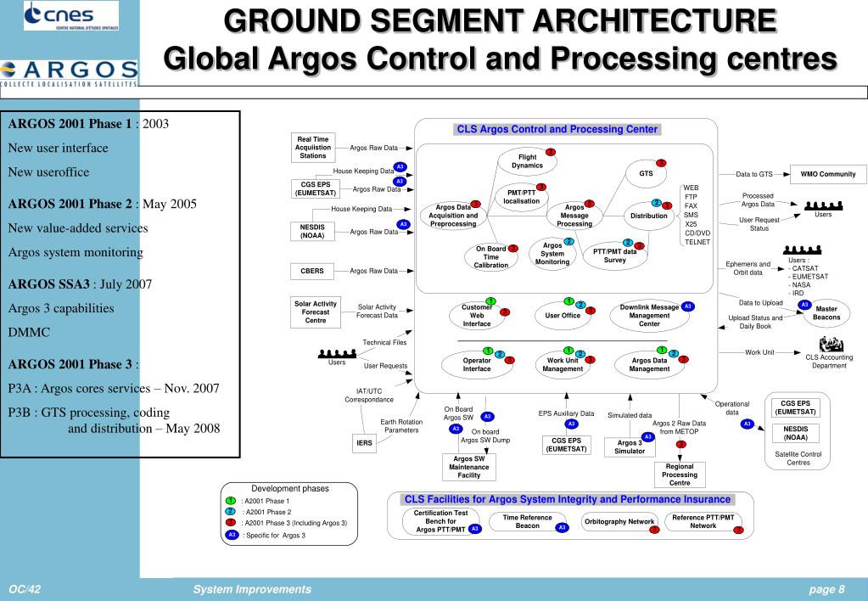
Task: Select the IERS box
Action: tap(364, 443)
